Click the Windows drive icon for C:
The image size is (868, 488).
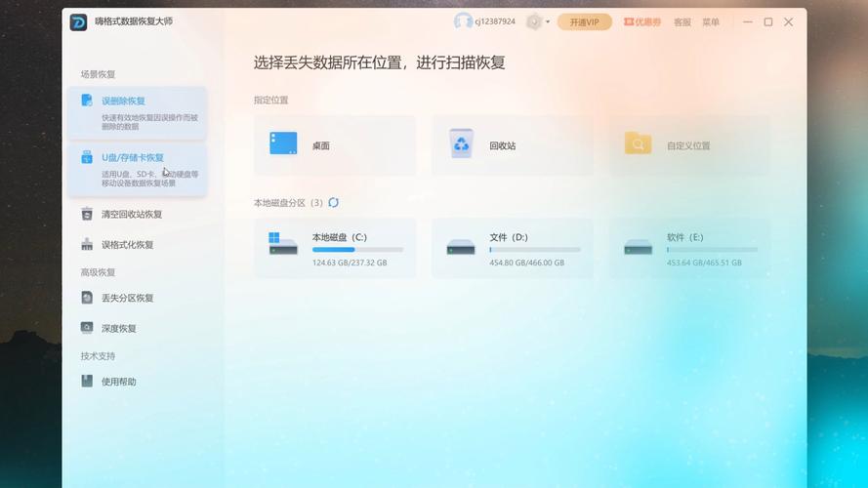click(x=283, y=243)
